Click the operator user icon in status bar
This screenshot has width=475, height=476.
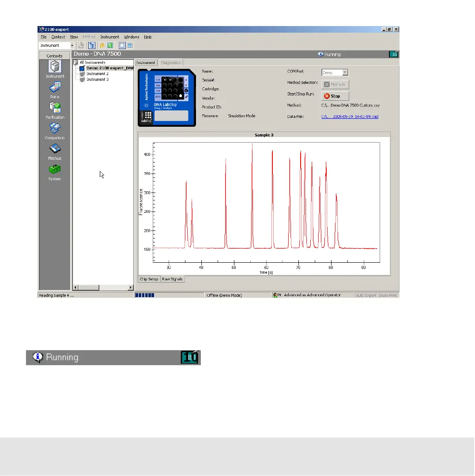(275, 295)
